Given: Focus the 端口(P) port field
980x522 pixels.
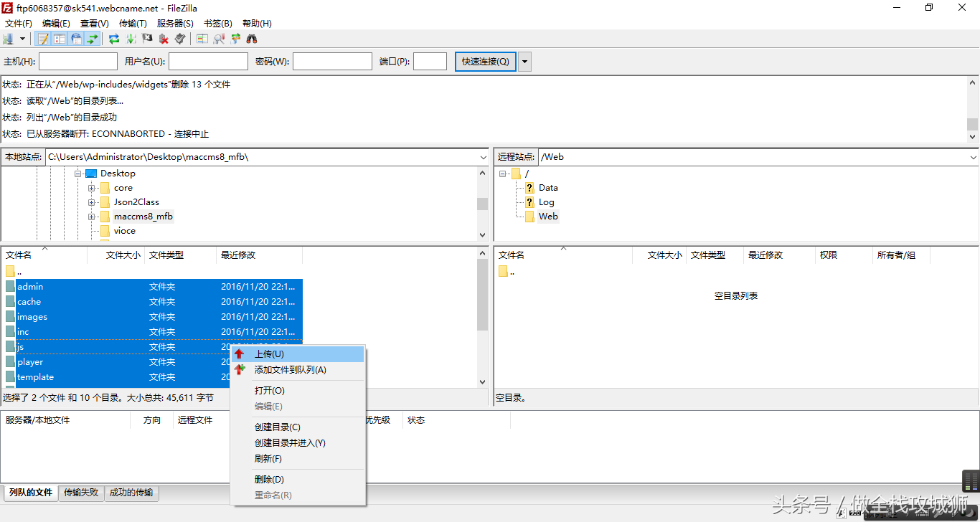Looking at the screenshot, I should click(x=430, y=62).
